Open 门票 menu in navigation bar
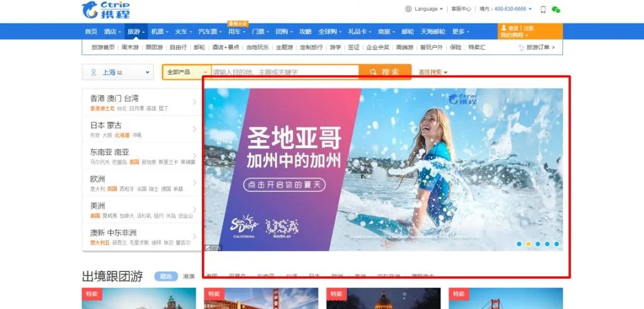This screenshot has width=644, height=309. click(260, 31)
